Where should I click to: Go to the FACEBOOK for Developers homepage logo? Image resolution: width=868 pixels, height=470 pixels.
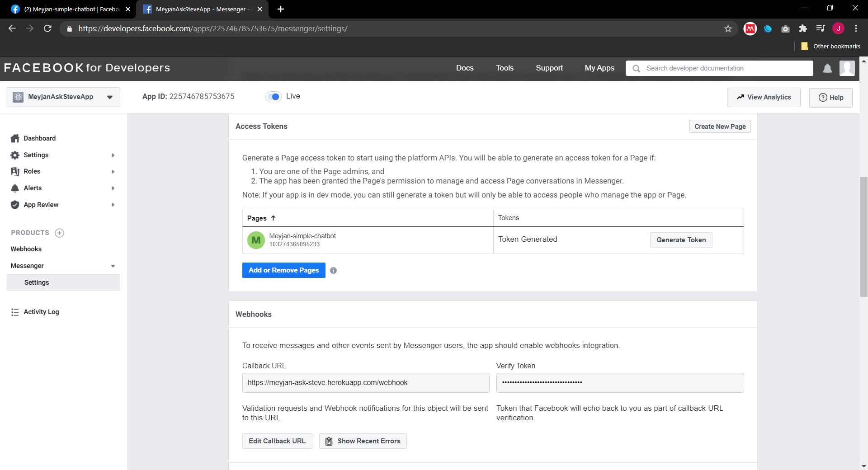coord(87,68)
